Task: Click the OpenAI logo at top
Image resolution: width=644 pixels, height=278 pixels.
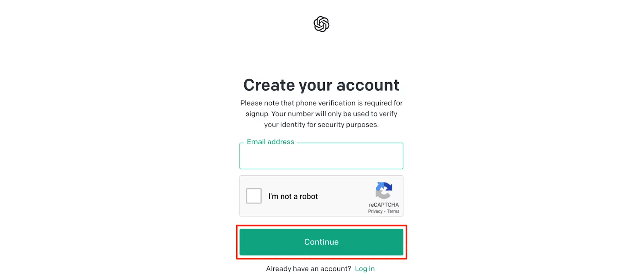Action: [322, 24]
